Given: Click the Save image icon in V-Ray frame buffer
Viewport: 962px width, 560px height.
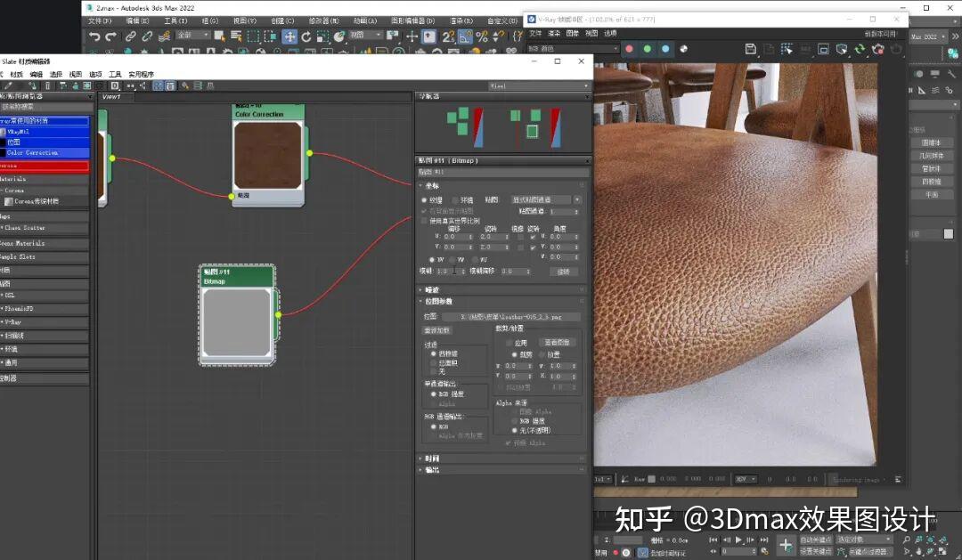Looking at the screenshot, I should click(x=750, y=48).
